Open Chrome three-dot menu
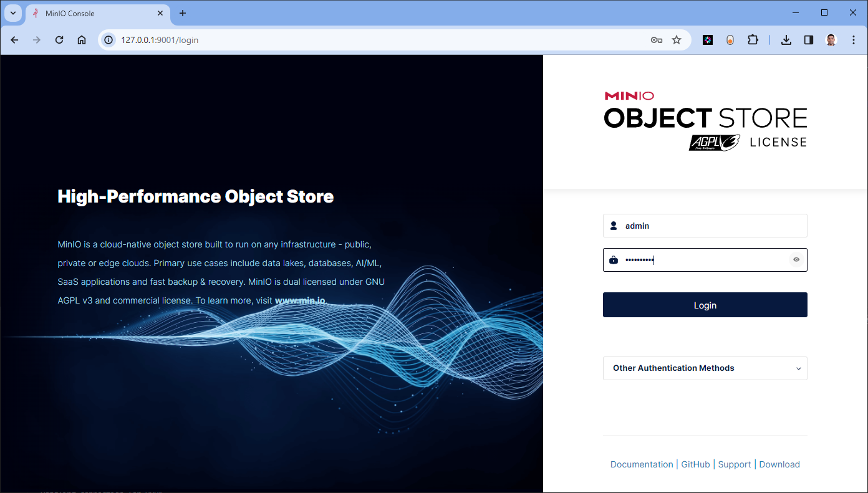The image size is (868, 493). click(x=854, y=40)
